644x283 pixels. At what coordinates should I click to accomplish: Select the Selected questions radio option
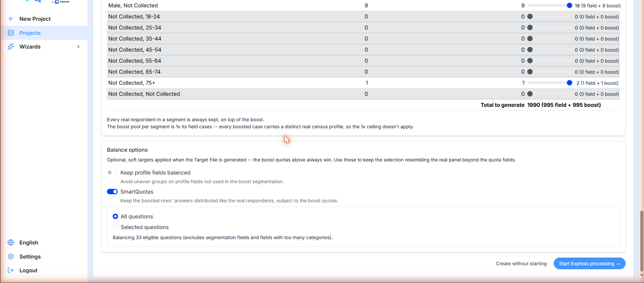point(115,227)
